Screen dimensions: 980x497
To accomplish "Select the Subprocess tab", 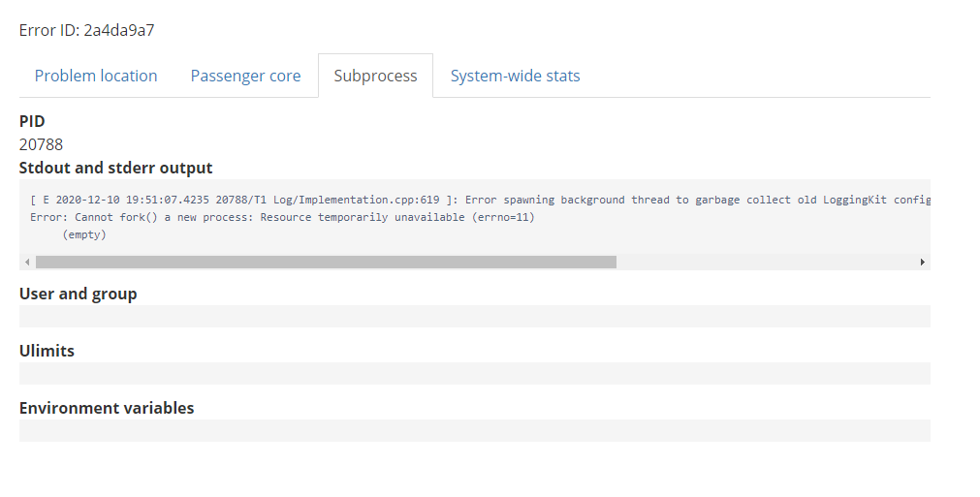I will 376,76.
